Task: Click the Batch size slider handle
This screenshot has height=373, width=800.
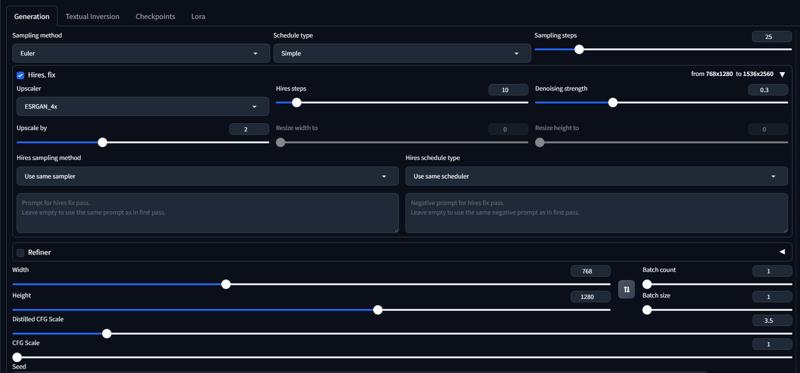Action: [x=647, y=310]
